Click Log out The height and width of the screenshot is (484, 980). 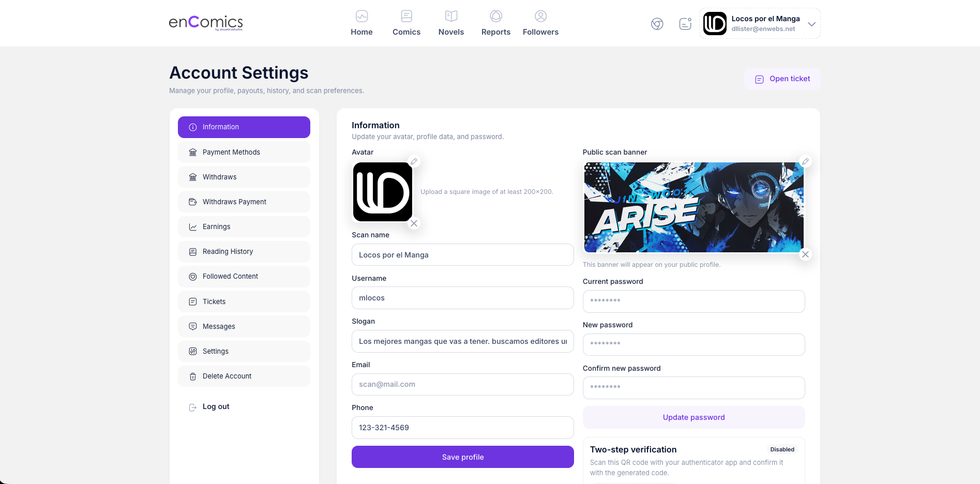[x=216, y=406]
